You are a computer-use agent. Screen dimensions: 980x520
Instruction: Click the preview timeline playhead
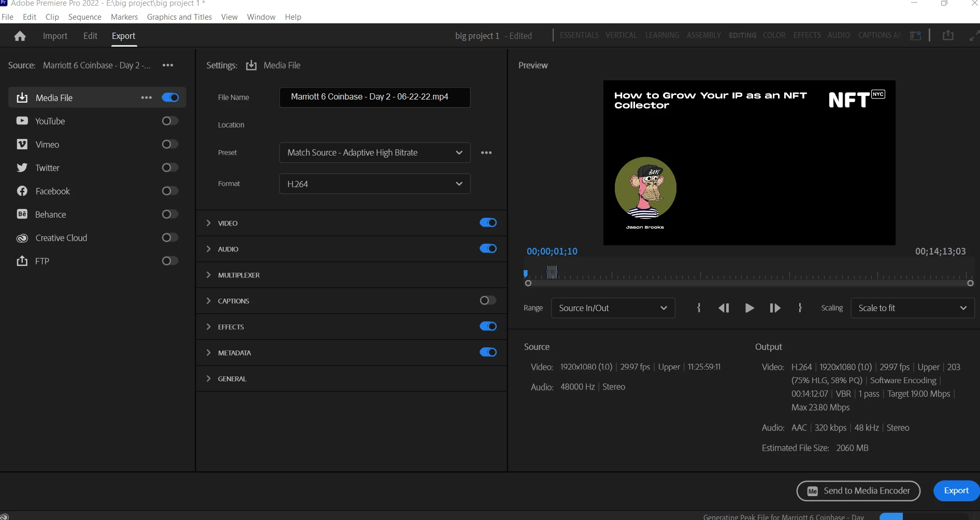tap(526, 273)
